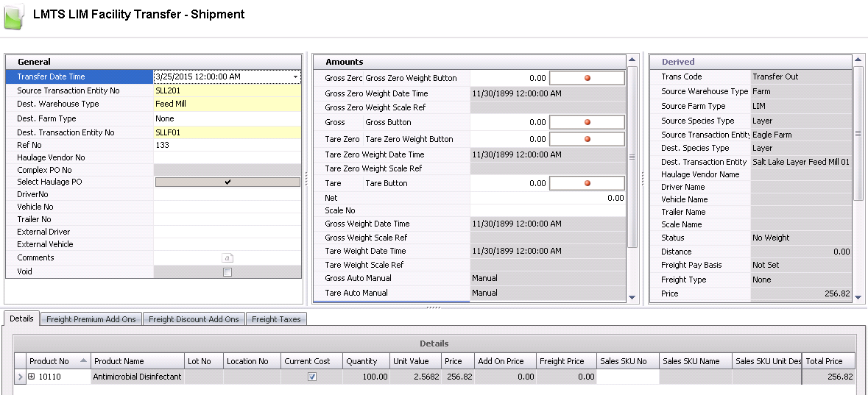Click the Vehicle No input field
Screen dimensions: 868x395
pos(227,207)
